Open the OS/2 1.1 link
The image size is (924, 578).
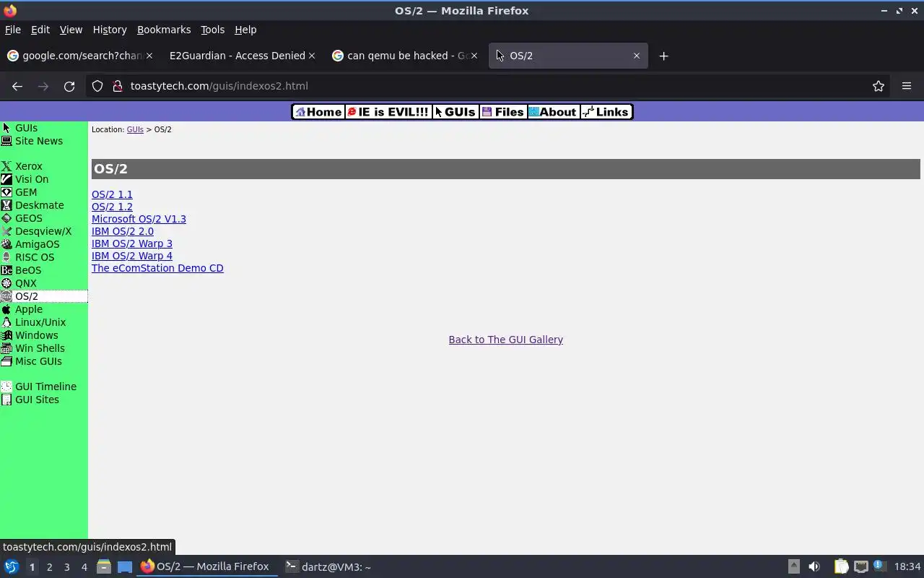point(112,194)
